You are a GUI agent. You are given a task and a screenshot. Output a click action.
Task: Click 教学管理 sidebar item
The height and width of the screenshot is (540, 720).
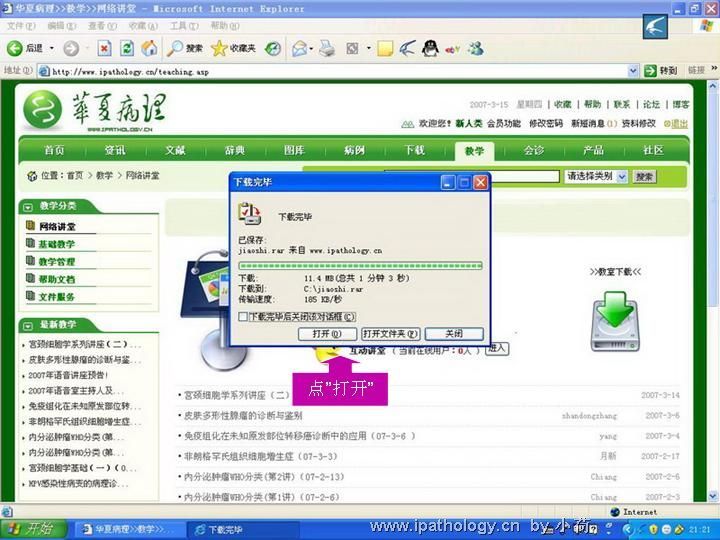coord(56,262)
